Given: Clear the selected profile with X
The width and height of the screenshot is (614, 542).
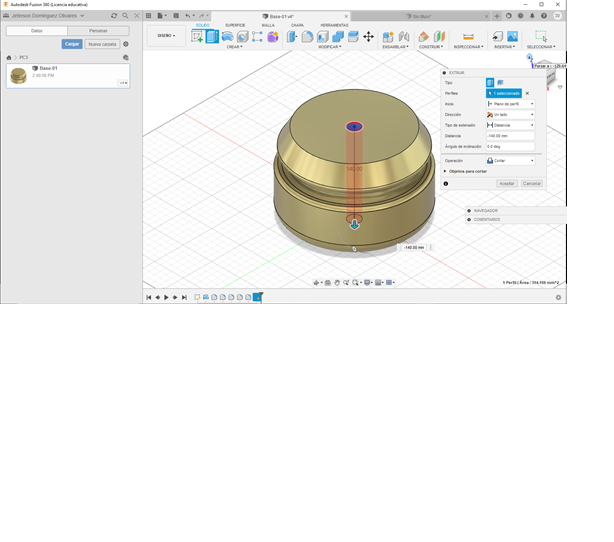Looking at the screenshot, I should click(527, 93).
